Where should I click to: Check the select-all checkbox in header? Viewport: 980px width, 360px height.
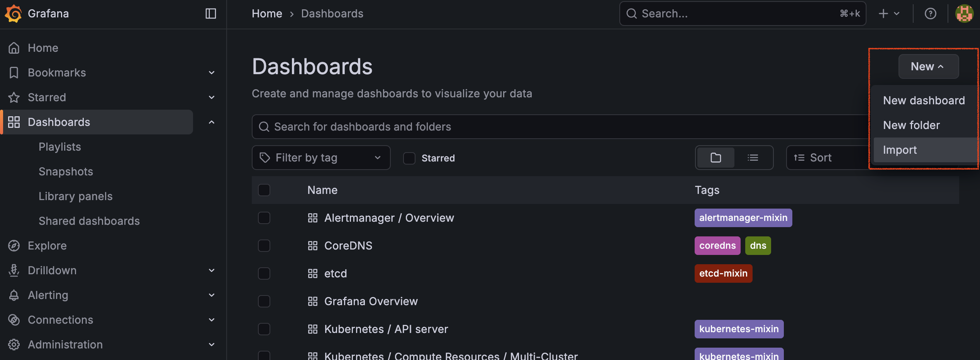pyautogui.click(x=264, y=190)
